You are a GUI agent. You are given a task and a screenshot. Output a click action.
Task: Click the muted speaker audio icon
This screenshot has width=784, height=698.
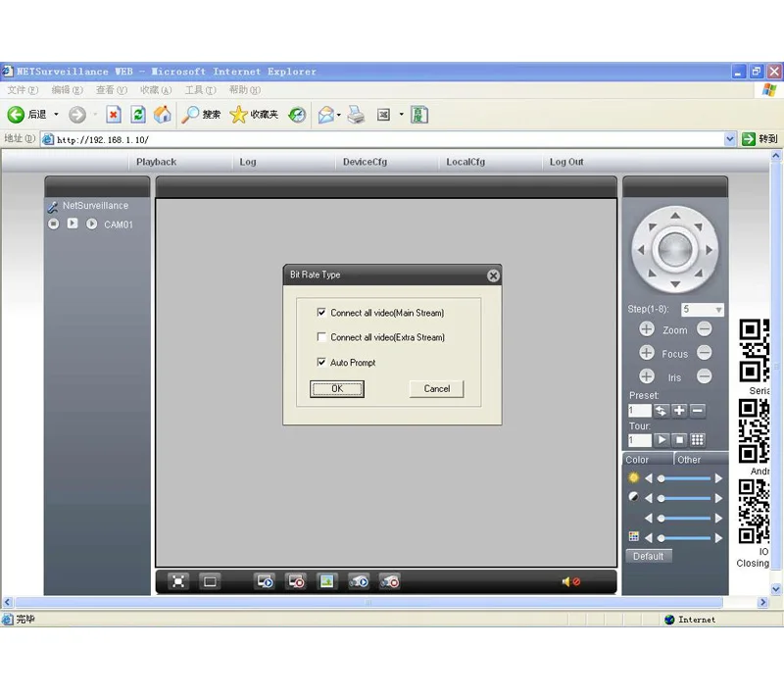[570, 582]
